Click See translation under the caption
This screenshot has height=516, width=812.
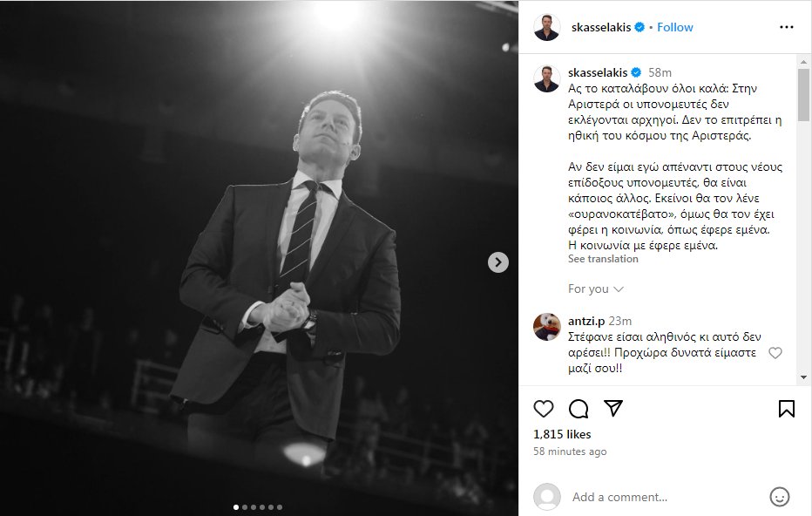603,259
